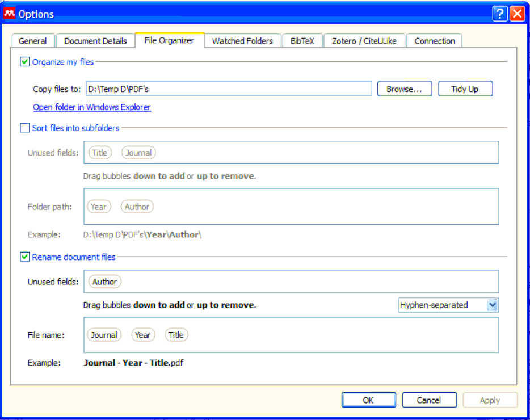530x420 pixels.
Task: Select the Journal bubble in File name
Action: click(104, 335)
